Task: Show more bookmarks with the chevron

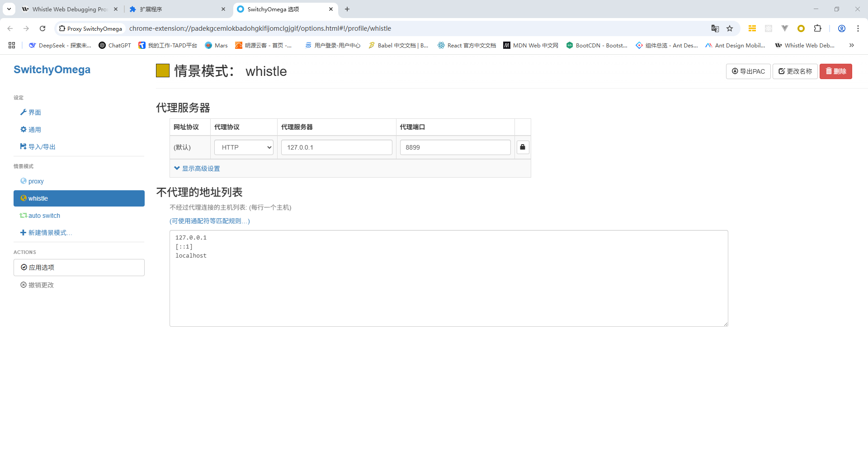Action: [x=852, y=45]
